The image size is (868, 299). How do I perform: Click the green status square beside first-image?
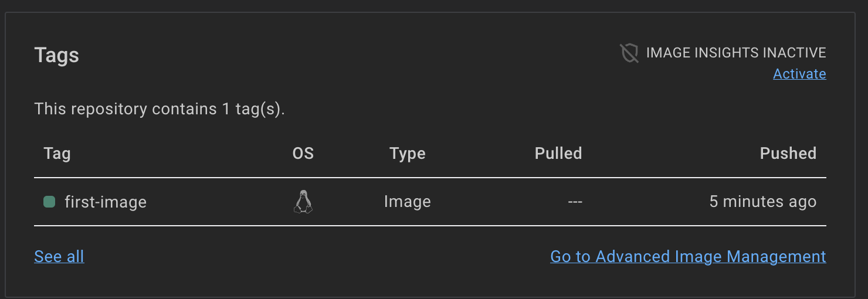click(x=49, y=202)
